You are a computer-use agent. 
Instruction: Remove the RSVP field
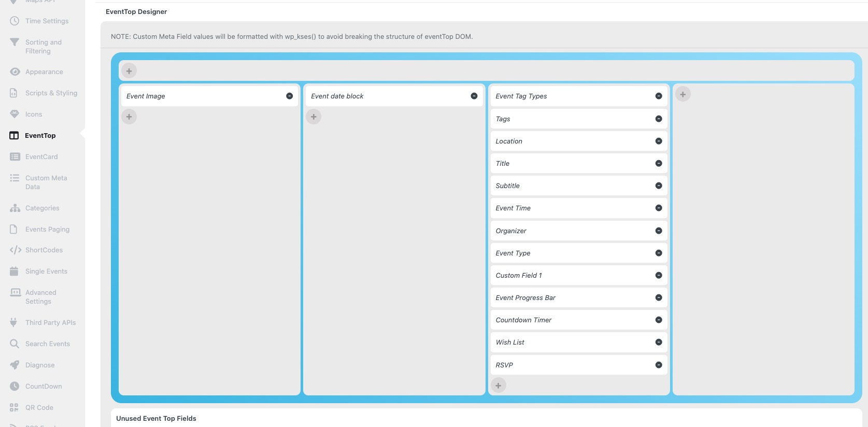659,365
